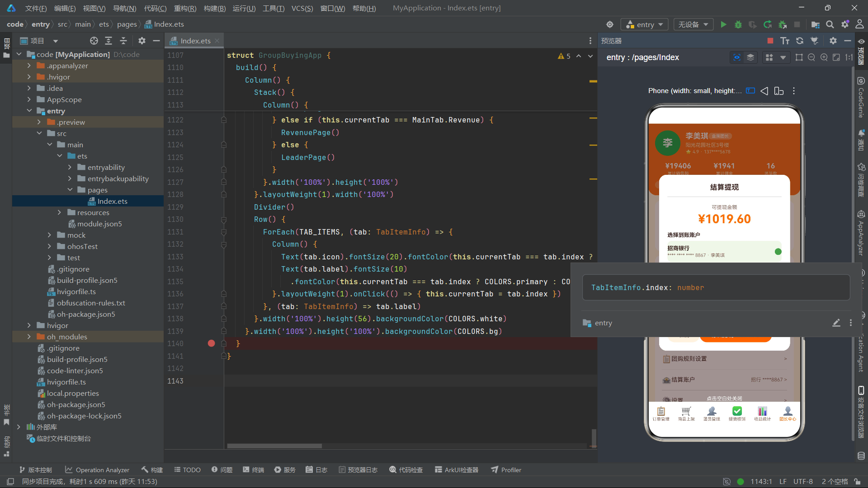Toggle tool window quick access in status bar corner
This screenshot has width=868, height=488.
(x=11, y=482)
